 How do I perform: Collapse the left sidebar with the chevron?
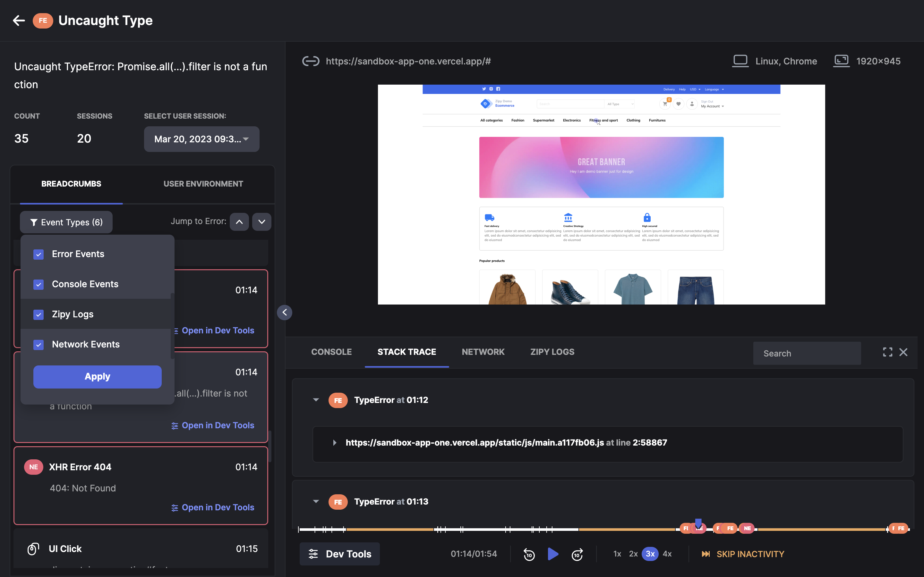285,313
